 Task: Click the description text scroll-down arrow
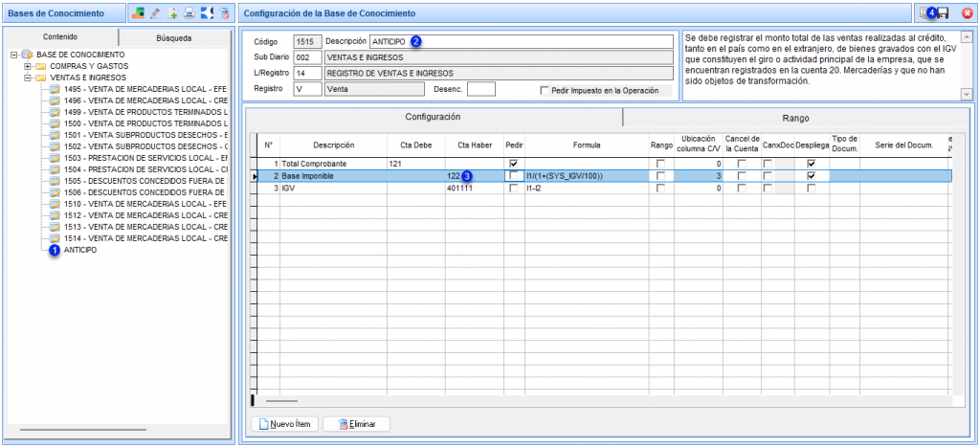point(967,94)
